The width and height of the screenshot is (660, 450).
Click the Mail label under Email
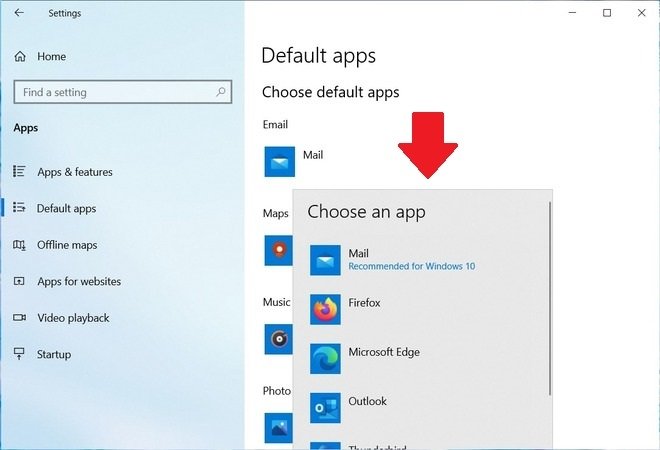313,155
